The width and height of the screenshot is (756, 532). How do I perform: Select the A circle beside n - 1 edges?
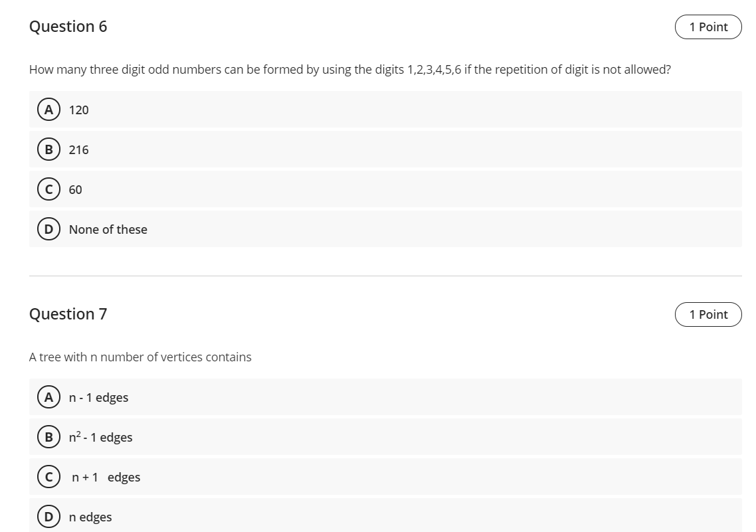pos(48,397)
